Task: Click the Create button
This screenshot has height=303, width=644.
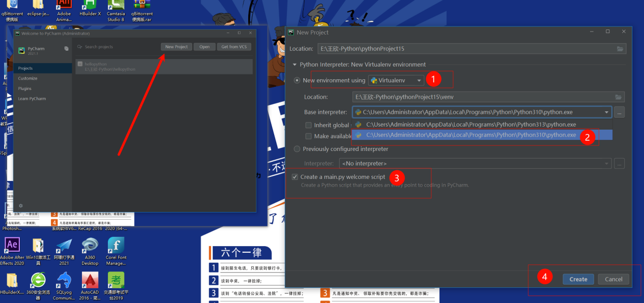Action: click(578, 279)
